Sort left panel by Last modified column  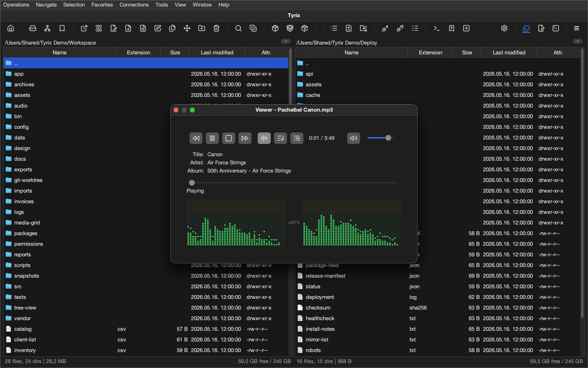[x=217, y=52]
